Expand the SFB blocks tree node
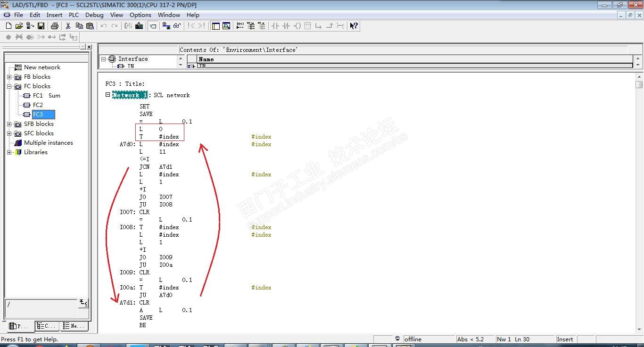The width and height of the screenshot is (644, 347). point(9,124)
